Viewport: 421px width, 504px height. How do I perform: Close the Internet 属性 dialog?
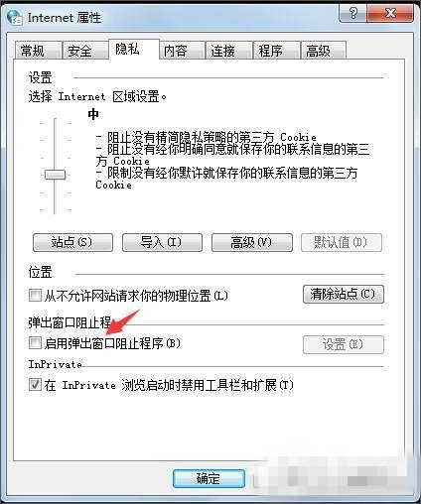point(390,14)
